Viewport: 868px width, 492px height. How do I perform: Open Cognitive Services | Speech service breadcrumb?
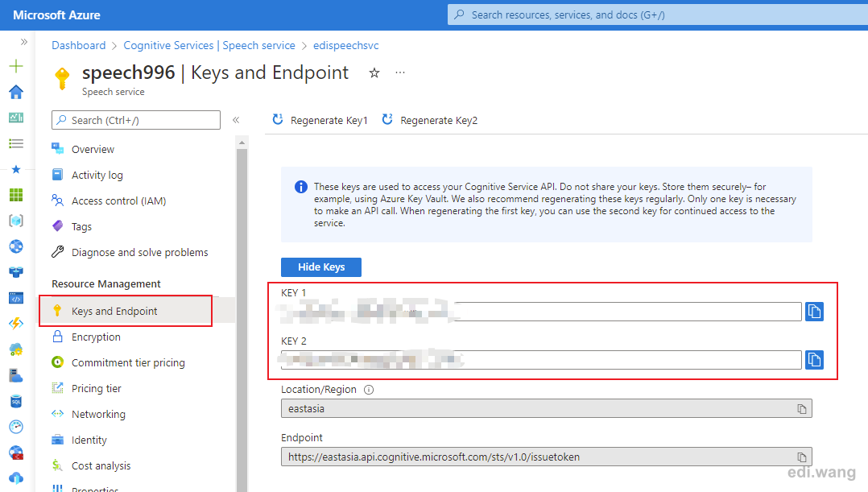tap(209, 45)
